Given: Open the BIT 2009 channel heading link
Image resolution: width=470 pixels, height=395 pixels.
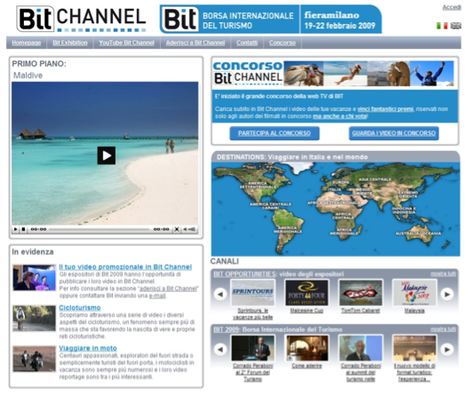Looking at the screenshot, I should tap(226, 329).
